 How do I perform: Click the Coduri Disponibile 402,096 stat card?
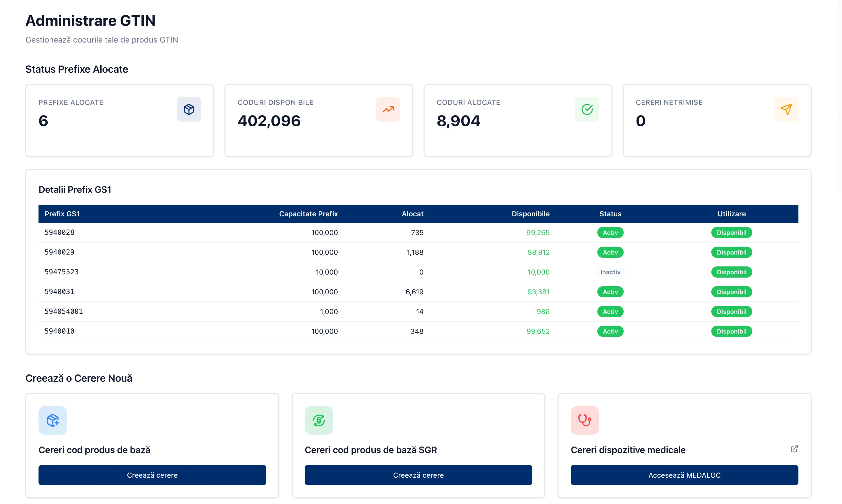[x=318, y=121]
